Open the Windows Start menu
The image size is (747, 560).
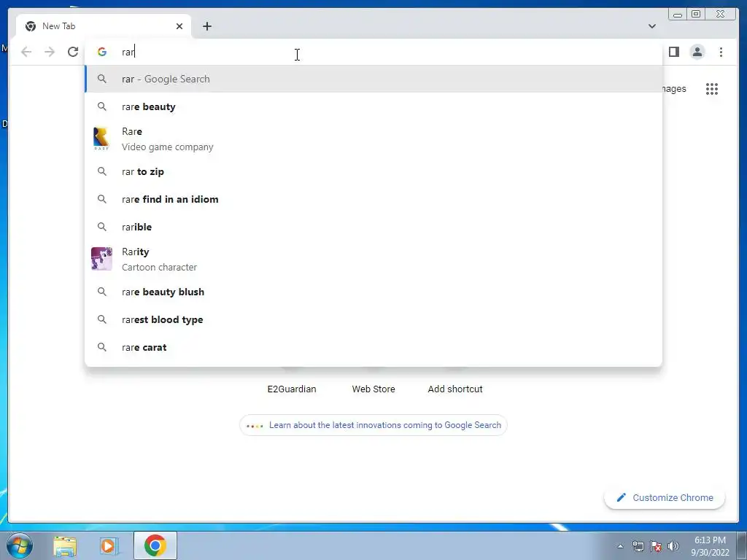coord(20,545)
